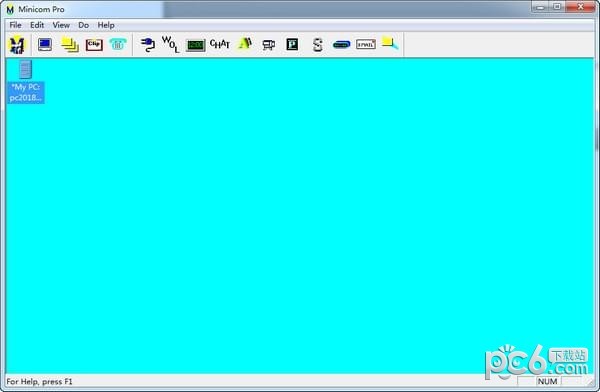Click the Minicom M logo toolbar icon
Viewport: 600px width, 392px height.
(17, 45)
